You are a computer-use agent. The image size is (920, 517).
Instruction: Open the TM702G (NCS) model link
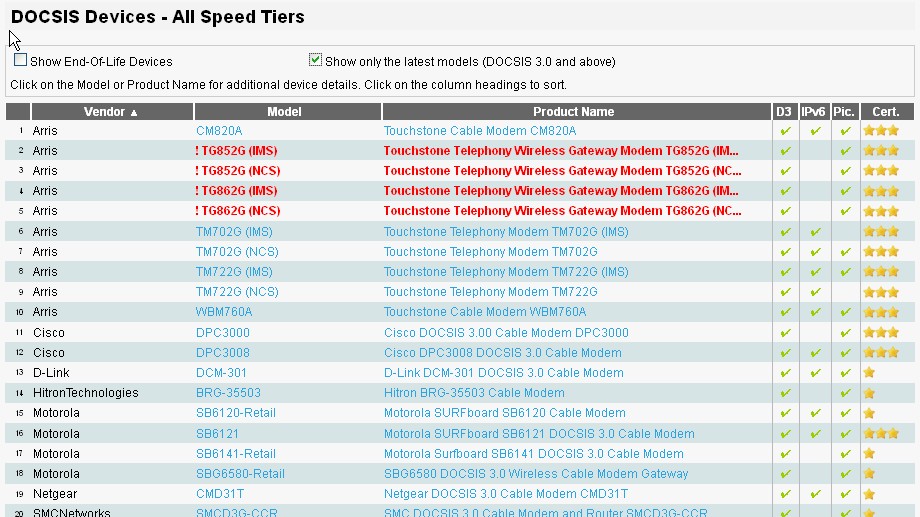coord(237,252)
